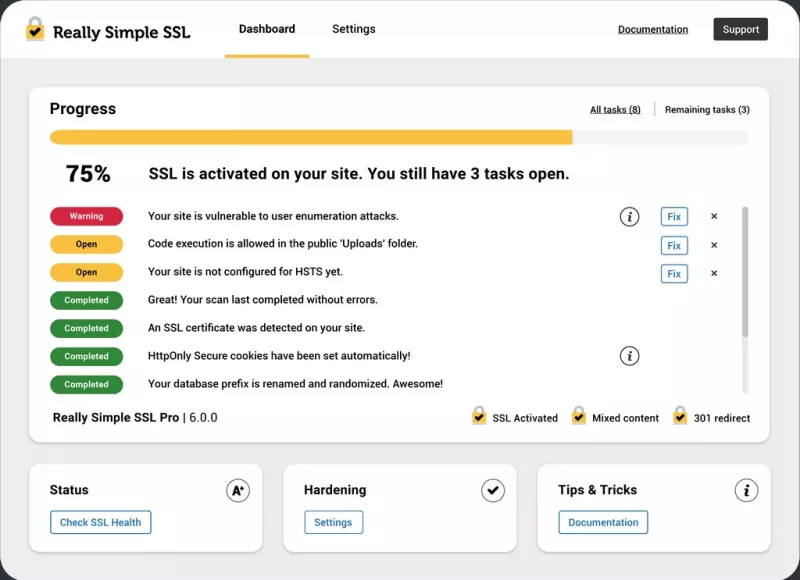Click the 'Progress' heading
800x580 pixels.
pos(83,109)
